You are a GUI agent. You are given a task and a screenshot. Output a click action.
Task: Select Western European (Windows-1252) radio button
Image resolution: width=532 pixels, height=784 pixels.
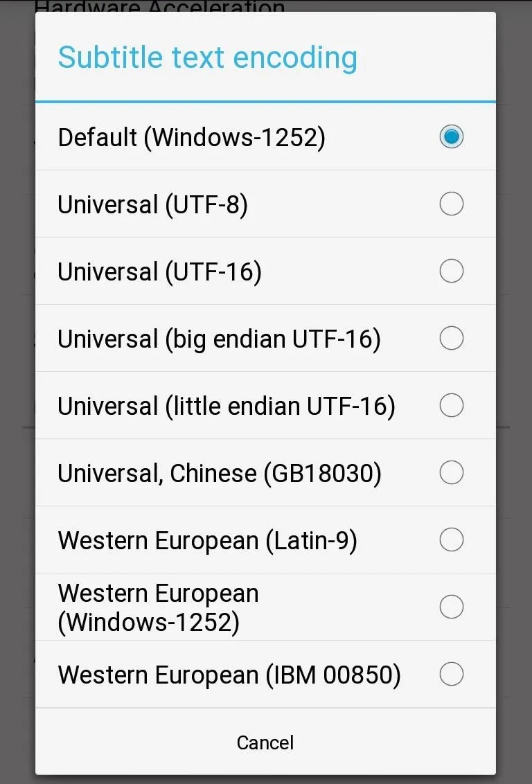tap(451, 607)
